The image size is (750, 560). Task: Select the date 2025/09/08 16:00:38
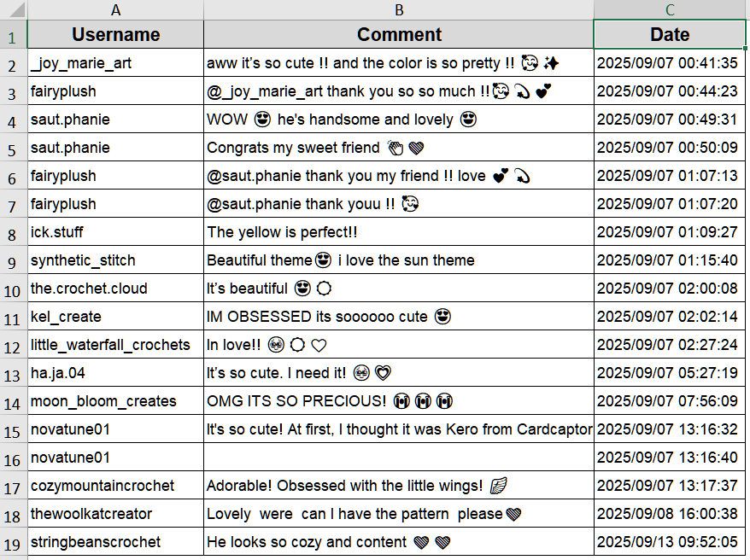pyautogui.click(x=670, y=514)
